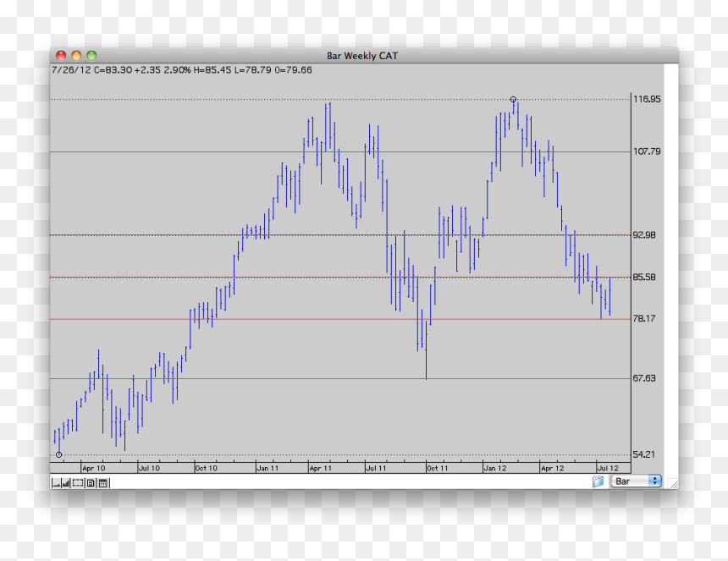Click the 92.98 price label

644,234
